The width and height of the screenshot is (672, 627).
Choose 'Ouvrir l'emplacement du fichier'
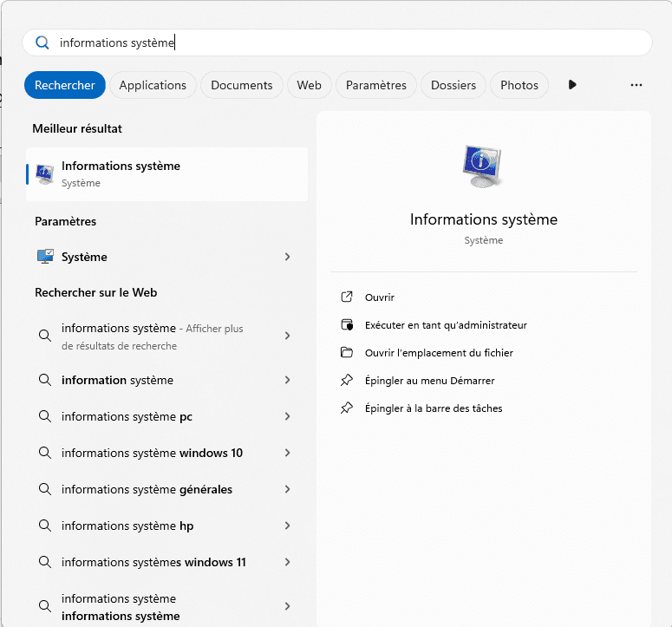click(x=439, y=353)
